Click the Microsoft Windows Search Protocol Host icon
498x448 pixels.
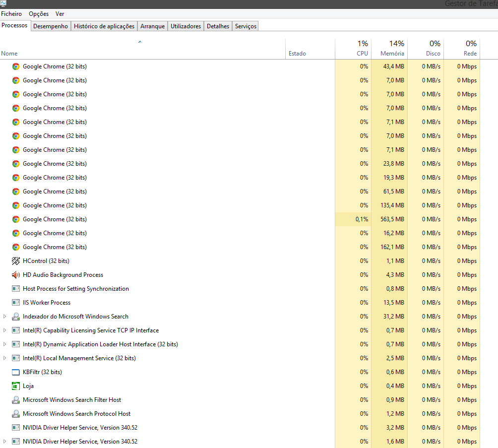[x=16, y=414]
